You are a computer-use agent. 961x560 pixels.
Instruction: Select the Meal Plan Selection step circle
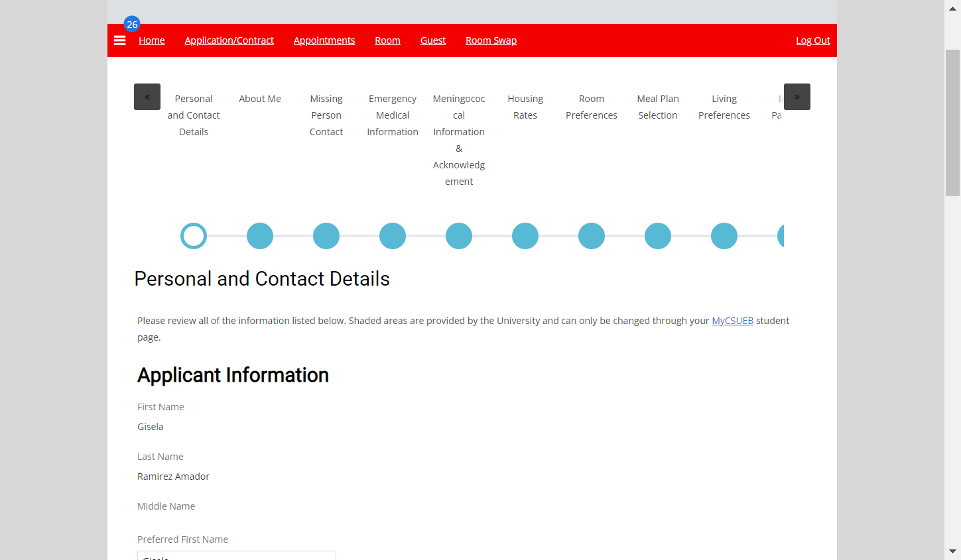[x=658, y=236]
